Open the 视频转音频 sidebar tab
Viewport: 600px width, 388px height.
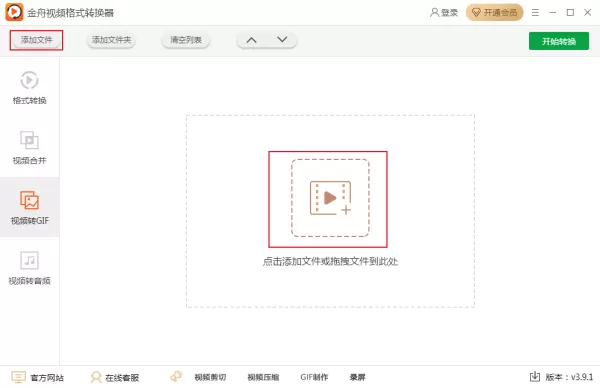click(x=29, y=267)
